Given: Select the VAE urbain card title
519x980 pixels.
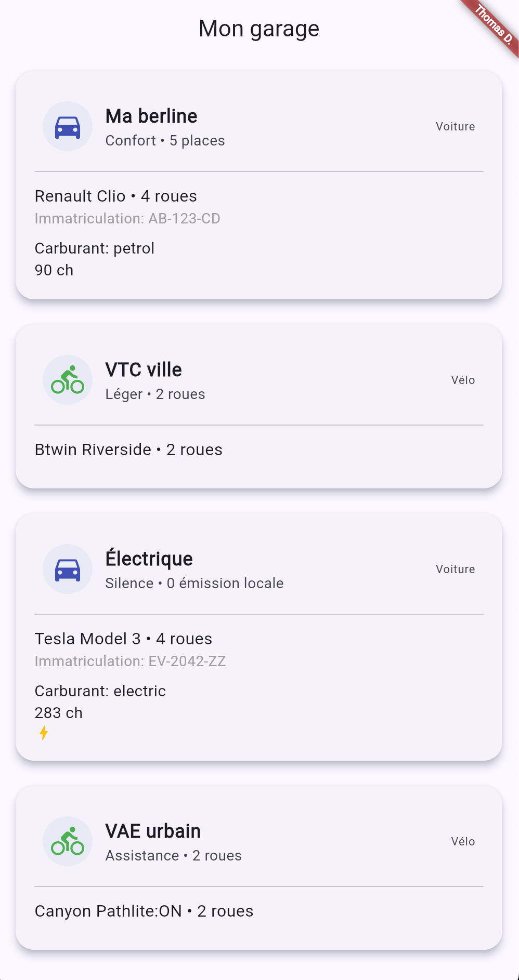Looking at the screenshot, I should coord(153,831).
